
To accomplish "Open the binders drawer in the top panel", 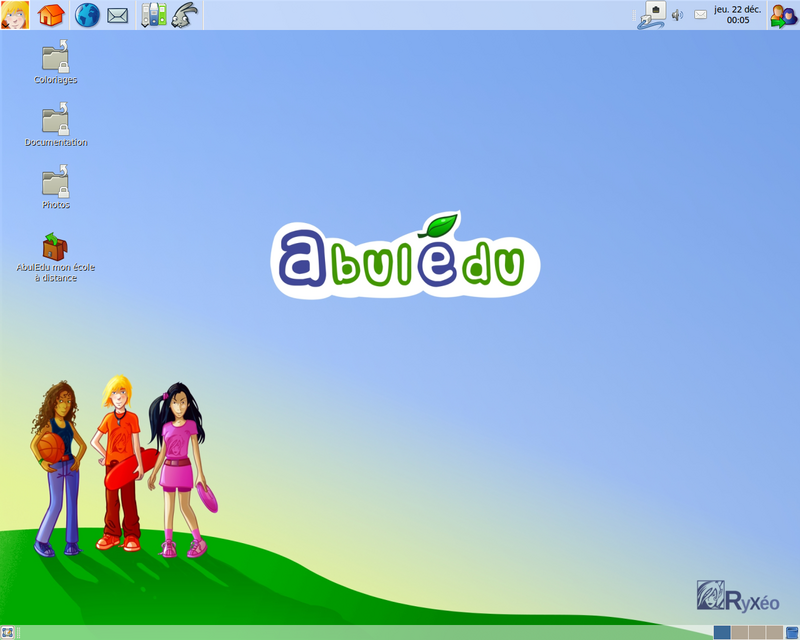I will [154, 15].
